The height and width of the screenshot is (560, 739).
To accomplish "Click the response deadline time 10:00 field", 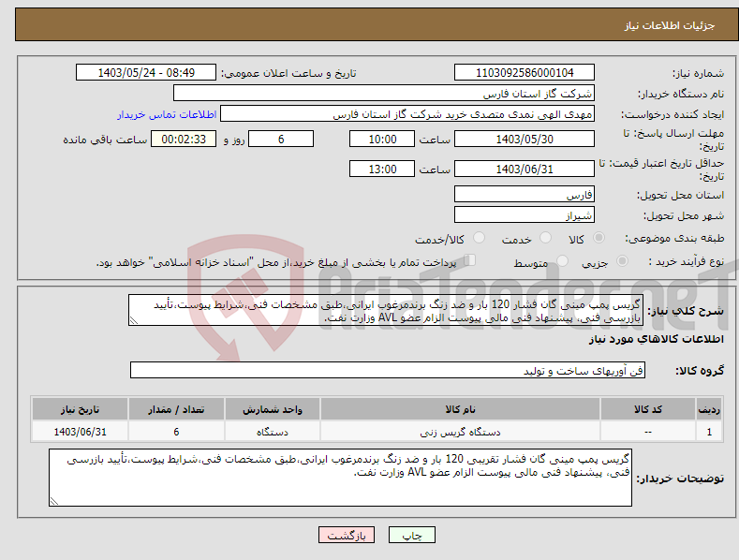I will [382, 139].
